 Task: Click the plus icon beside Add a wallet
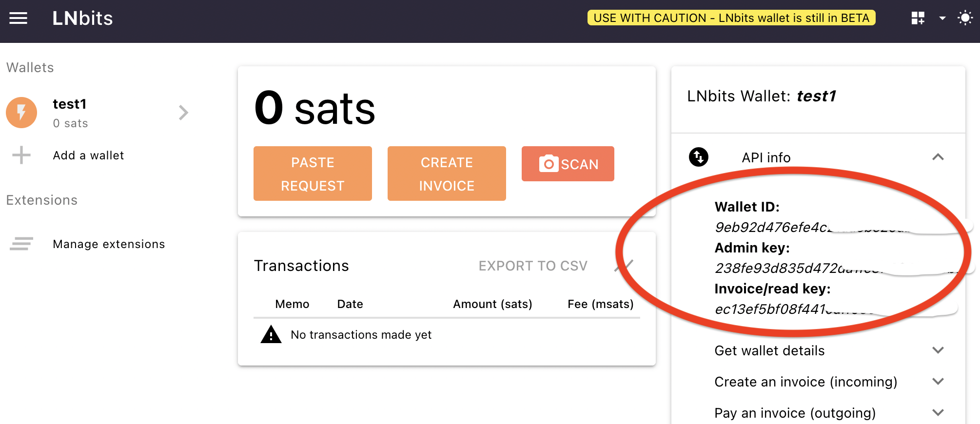point(21,155)
